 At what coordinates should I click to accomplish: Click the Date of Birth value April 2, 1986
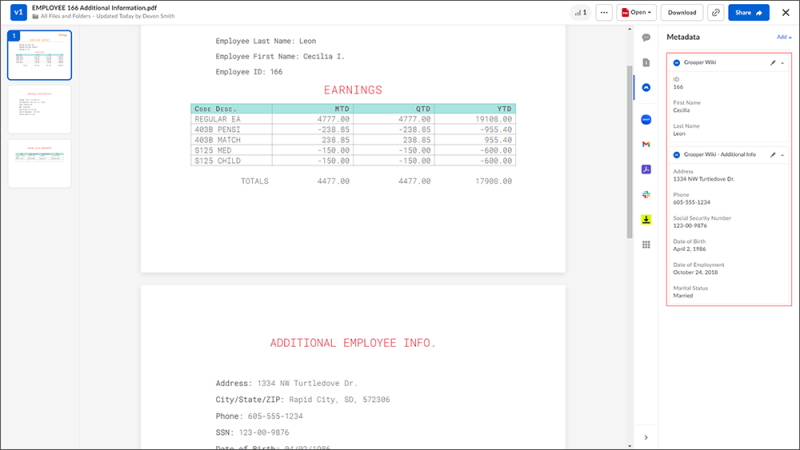pos(689,249)
